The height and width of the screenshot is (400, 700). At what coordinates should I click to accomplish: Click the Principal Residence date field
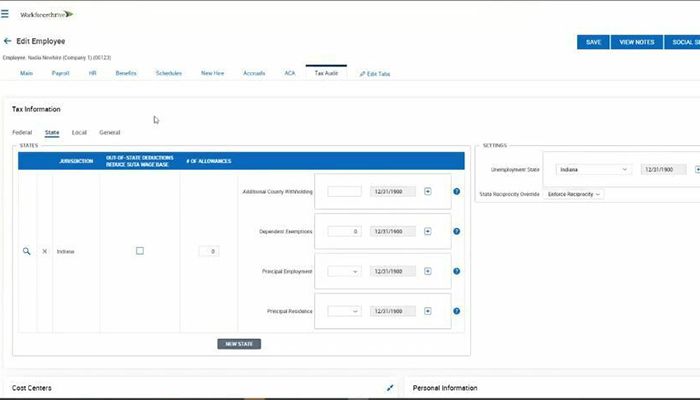point(393,311)
